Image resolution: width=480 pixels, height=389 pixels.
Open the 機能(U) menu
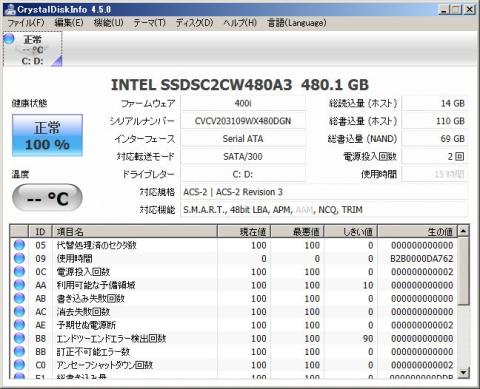click(x=108, y=23)
